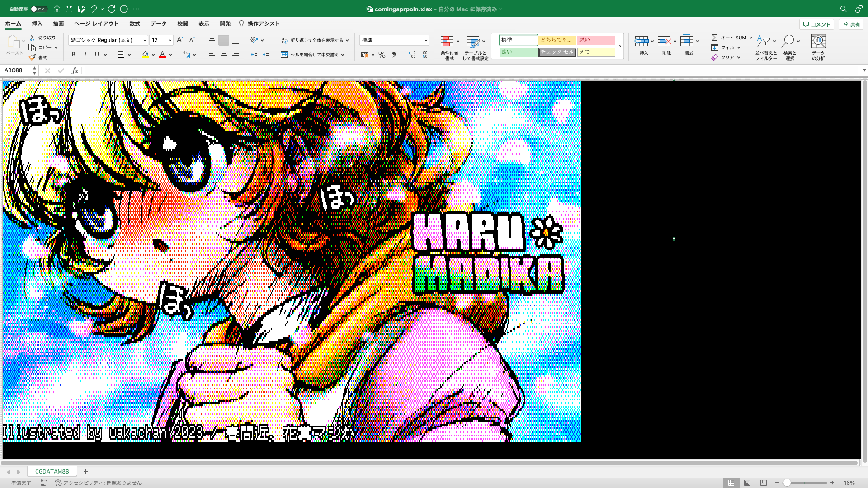
Task: Toggle bold formatting on selected cell
Action: pos(73,54)
